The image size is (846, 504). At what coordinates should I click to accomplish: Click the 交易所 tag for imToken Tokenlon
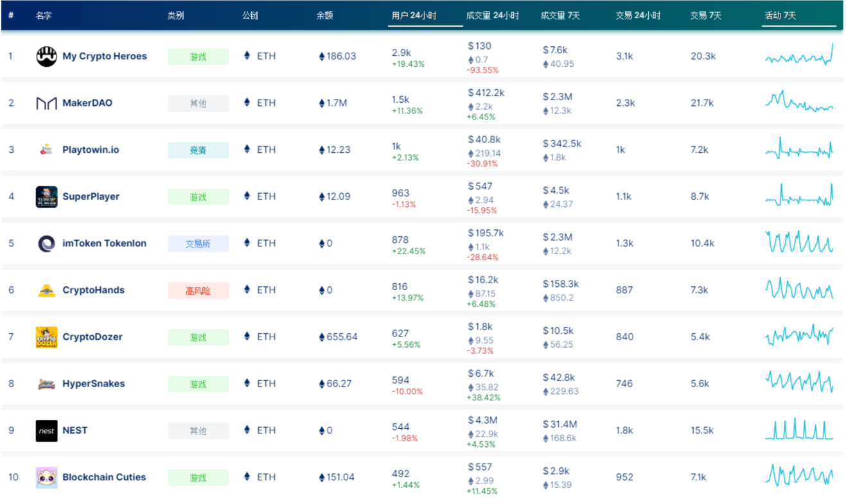[x=198, y=244]
